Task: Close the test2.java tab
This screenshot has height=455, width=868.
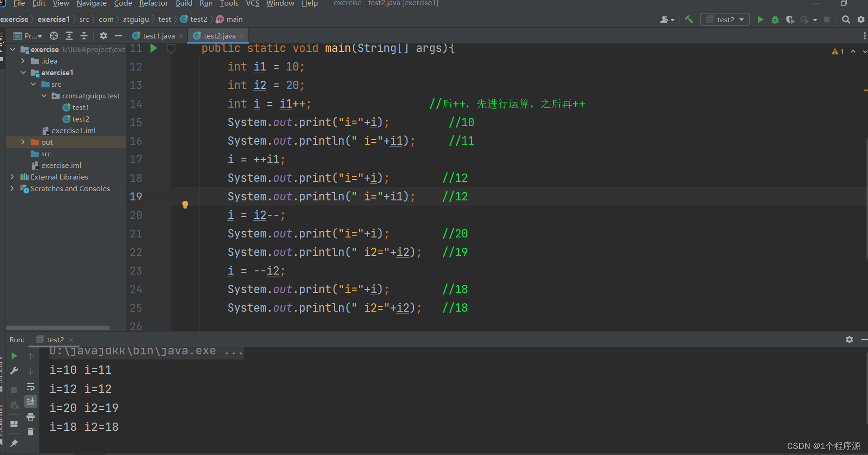Action: pos(242,36)
